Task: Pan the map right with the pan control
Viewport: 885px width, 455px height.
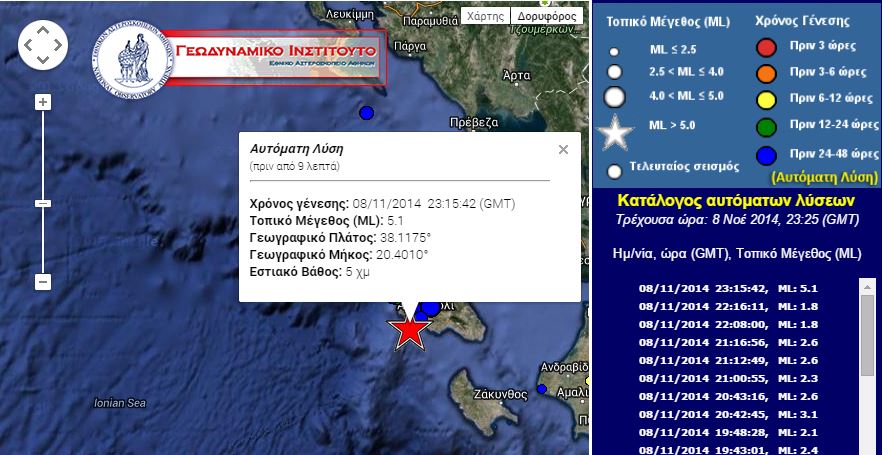Action: [x=58, y=45]
